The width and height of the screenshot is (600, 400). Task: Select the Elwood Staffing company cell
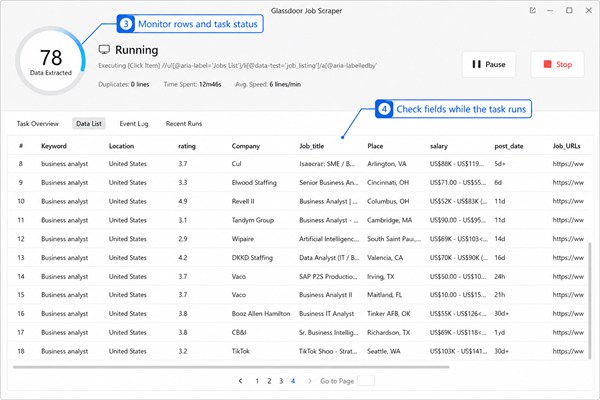coord(254,183)
